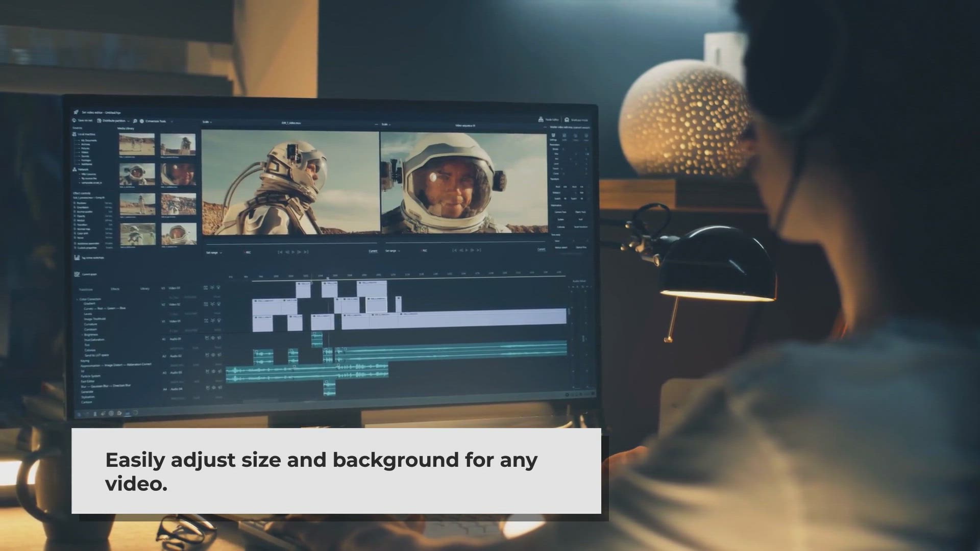Open Set range dropdown under left viewer
The height and width of the screenshot is (551, 980).
[x=214, y=253]
